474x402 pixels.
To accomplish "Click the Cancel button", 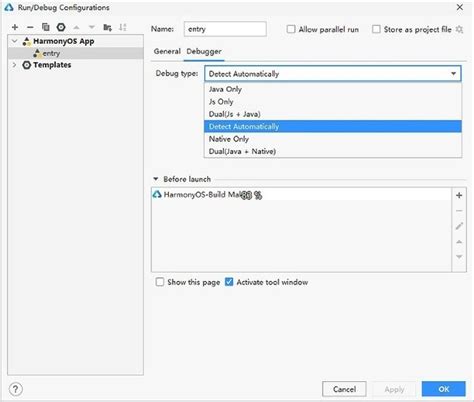I will click(x=344, y=389).
